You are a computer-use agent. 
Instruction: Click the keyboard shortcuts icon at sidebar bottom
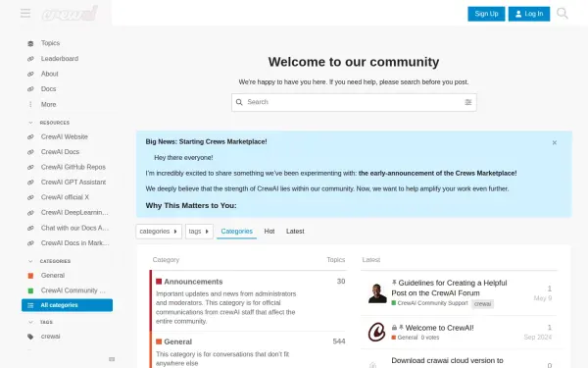click(x=112, y=359)
